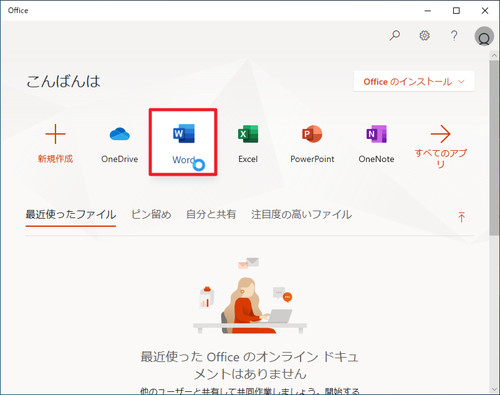Image resolution: width=500 pixels, height=395 pixels.
Task: Open the account profile avatar
Action: tap(484, 36)
